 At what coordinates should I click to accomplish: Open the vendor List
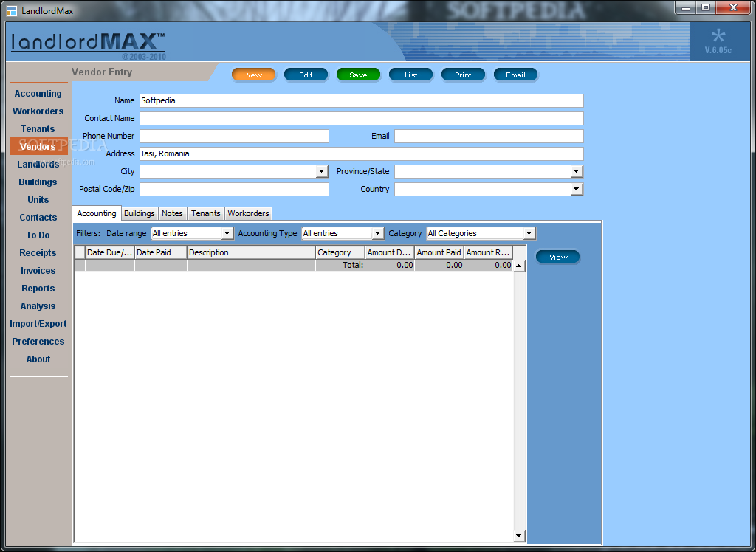coord(410,75)
